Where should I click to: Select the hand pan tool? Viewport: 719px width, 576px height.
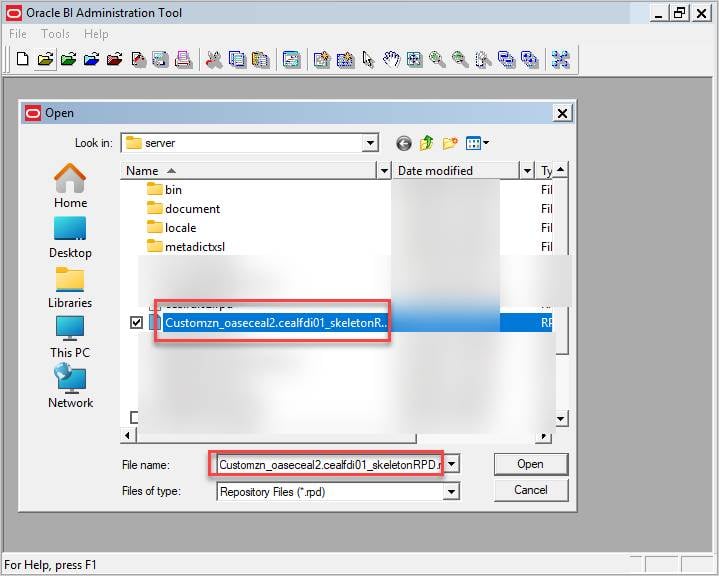pyautogui.click(x=391, y=59)
